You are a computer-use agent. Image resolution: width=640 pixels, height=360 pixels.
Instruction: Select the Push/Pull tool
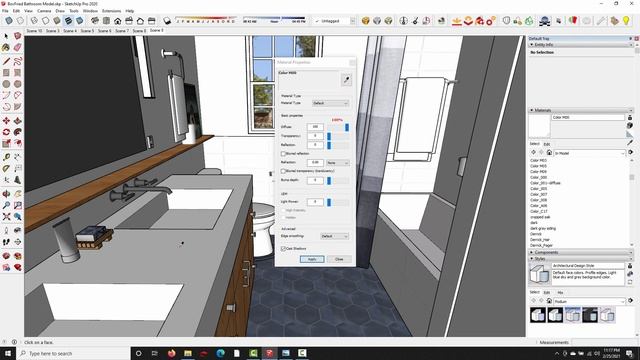18,121
